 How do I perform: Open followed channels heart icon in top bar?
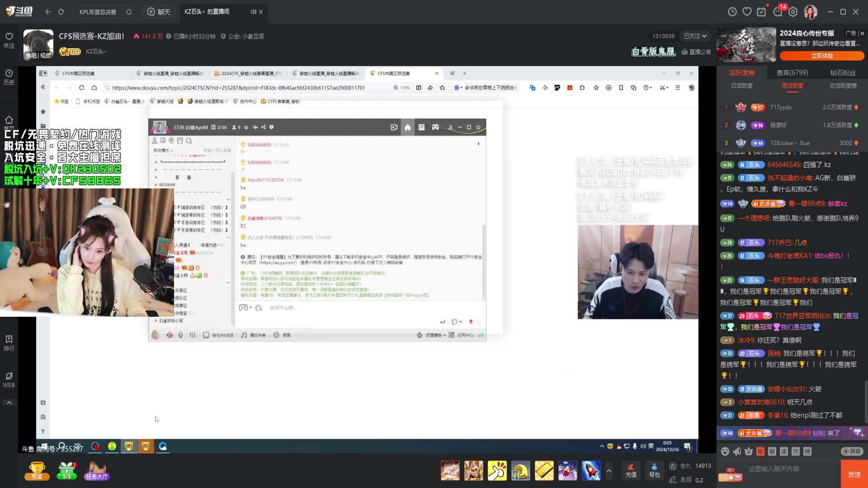point(747,12)
